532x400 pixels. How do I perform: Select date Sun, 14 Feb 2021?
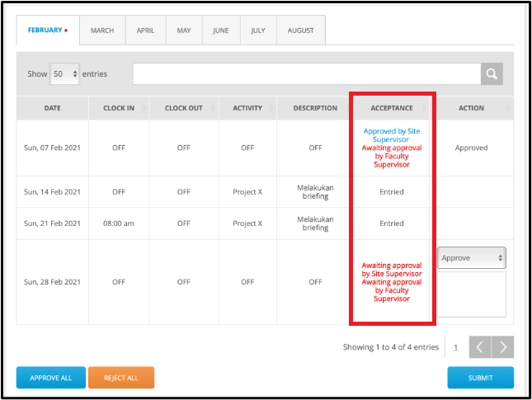coord(52,191)
